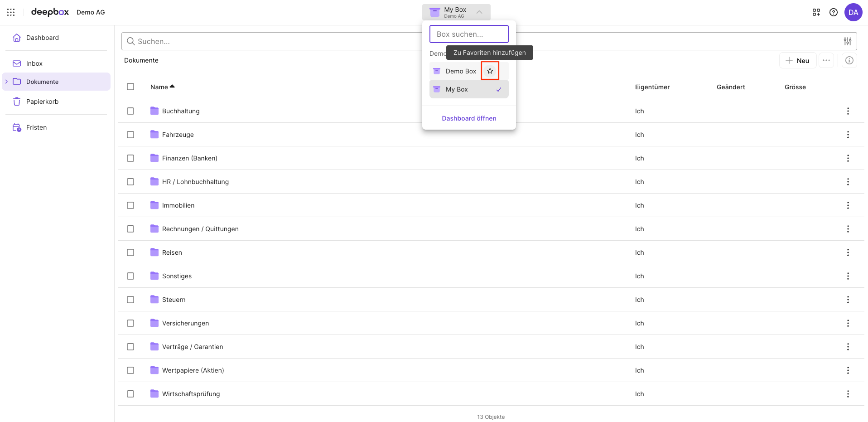Open the search filter settings icon
Image resolution: width=868 pixels, height=422 pixels.
847,41
